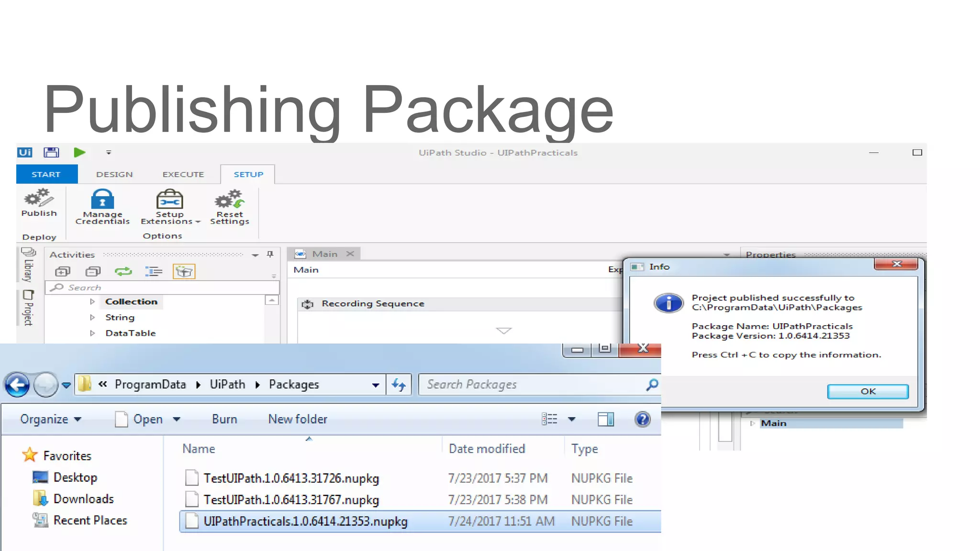Click green refresh arrows in Activities panel
The image size is (980, 551).
[x=123, y=272]
